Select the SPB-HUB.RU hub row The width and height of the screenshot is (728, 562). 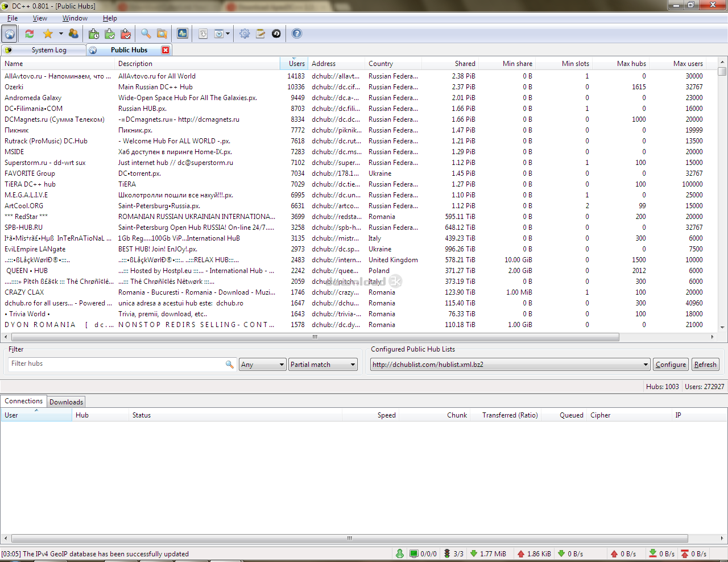click(x=359, y=228)
